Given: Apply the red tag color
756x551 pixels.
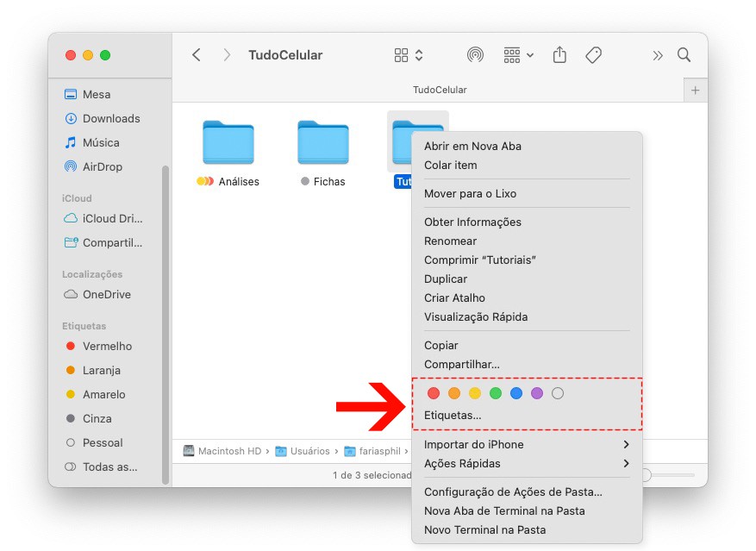Looking at the screenshot, I should tap(434, 393).
